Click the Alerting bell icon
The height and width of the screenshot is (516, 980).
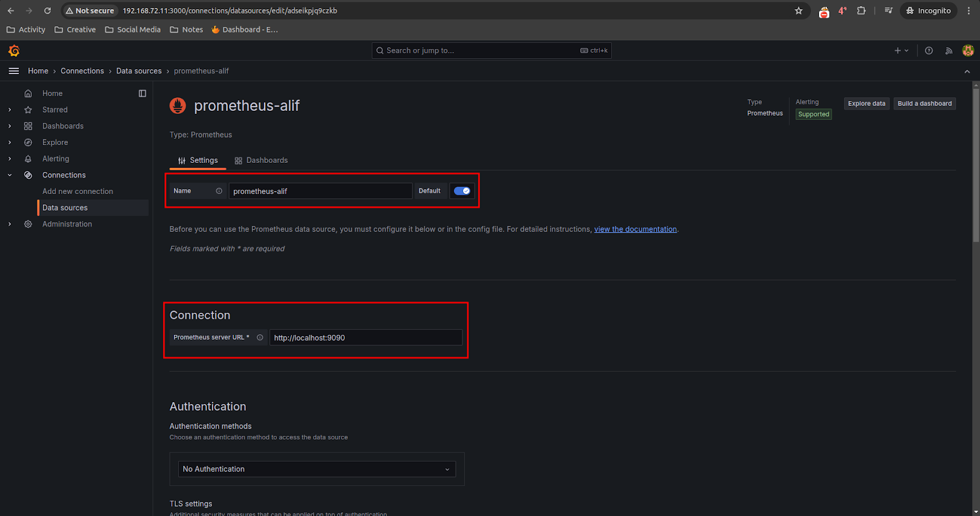click(28, 159)
